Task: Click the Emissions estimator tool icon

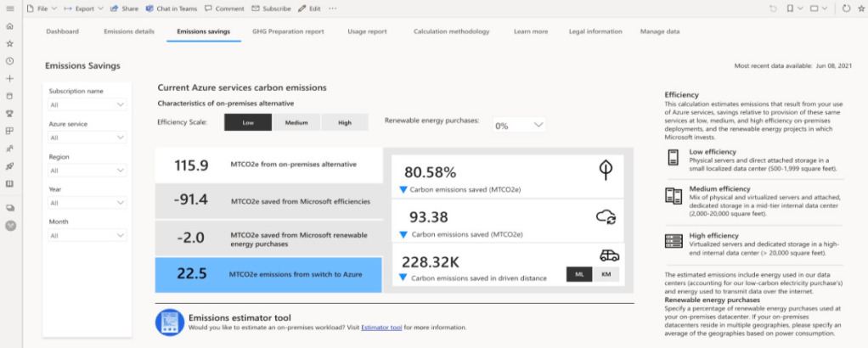Action: click(170, 323)
